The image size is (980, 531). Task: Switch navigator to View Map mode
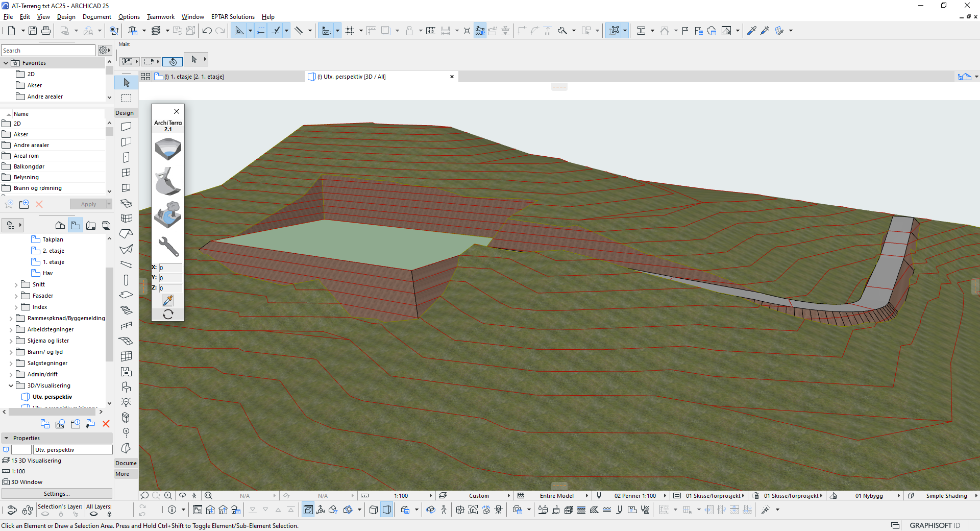click(x=76, y=225)
